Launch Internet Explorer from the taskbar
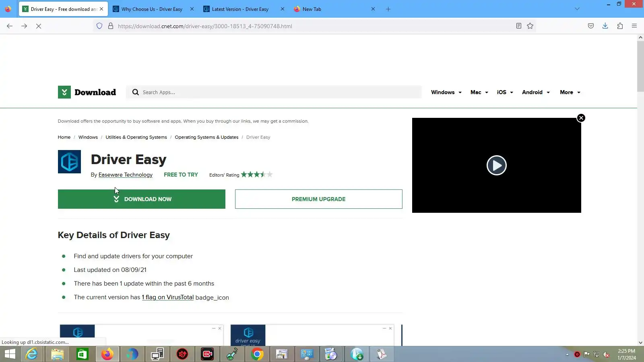 coord(31,354)
